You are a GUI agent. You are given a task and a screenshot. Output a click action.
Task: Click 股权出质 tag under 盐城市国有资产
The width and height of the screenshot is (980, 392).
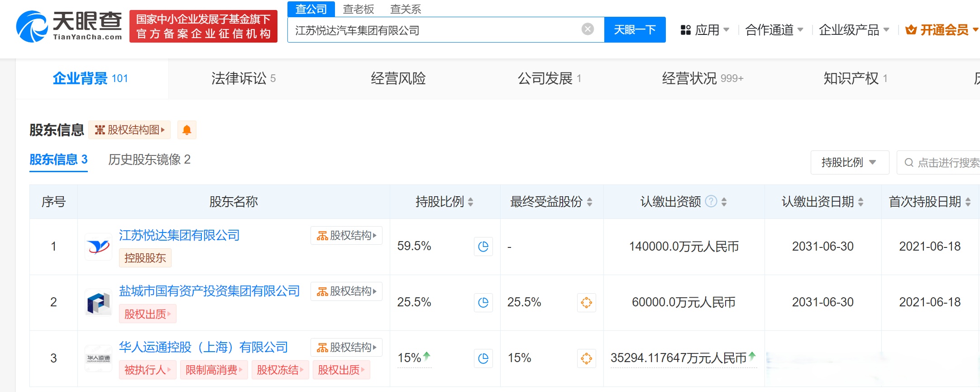click(x=148, y=314)
